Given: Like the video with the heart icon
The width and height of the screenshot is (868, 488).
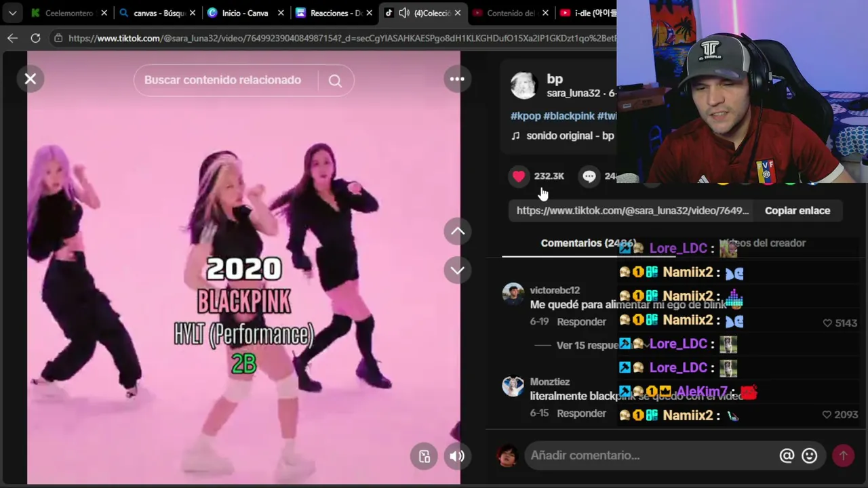Looking at the screenshot, I should point(519,176).
